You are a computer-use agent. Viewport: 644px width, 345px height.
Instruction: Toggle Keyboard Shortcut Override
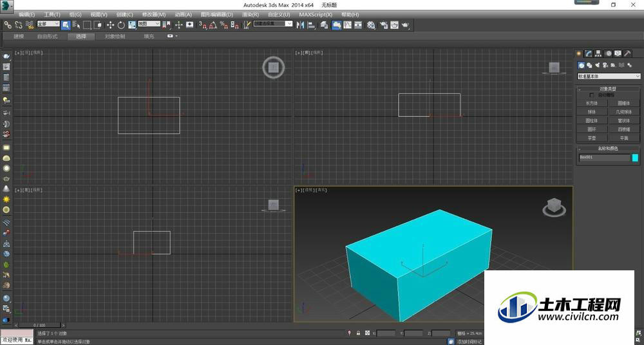pyautogui.click(x=190, y=25)
